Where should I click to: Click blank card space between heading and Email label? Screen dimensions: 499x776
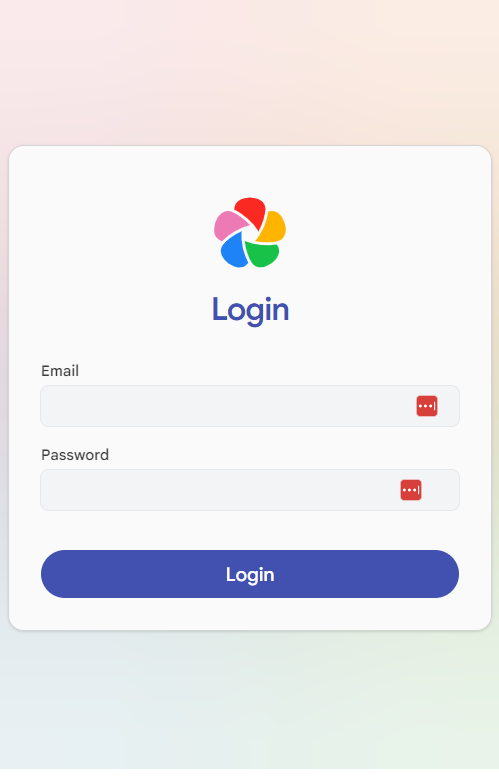(250, 345)
